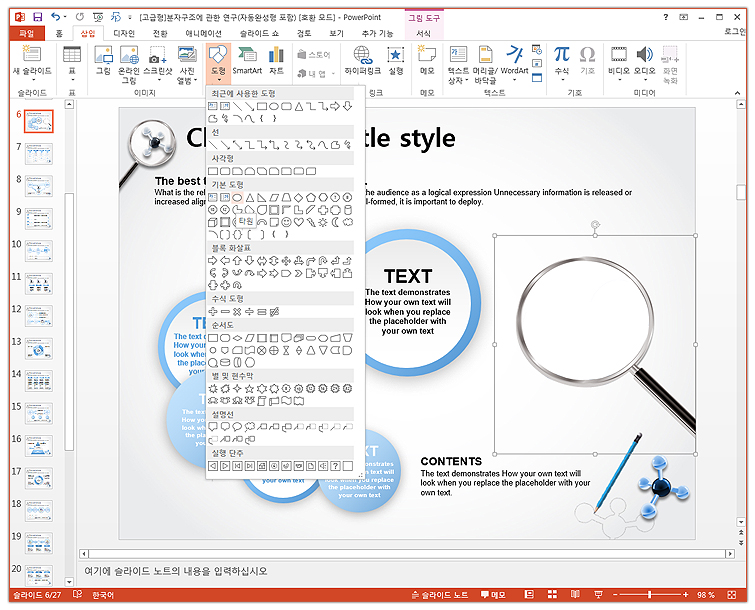Open the 애니메이션 animations tab
The height and width of the screenshot is (610, 755).
[203, 33]
